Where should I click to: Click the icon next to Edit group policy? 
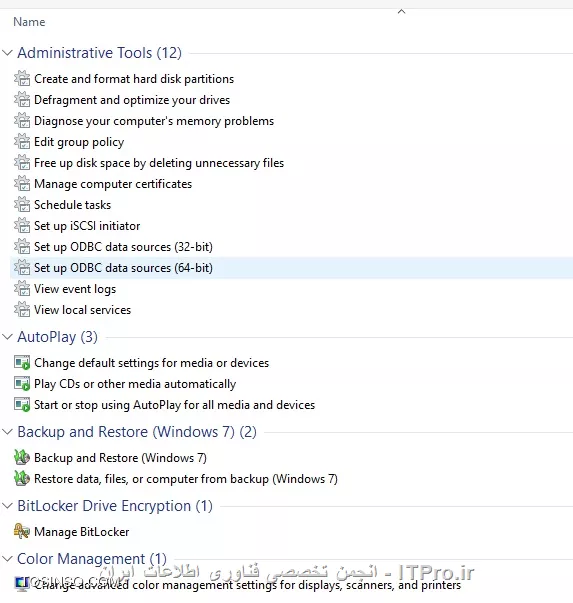point(22,142)
